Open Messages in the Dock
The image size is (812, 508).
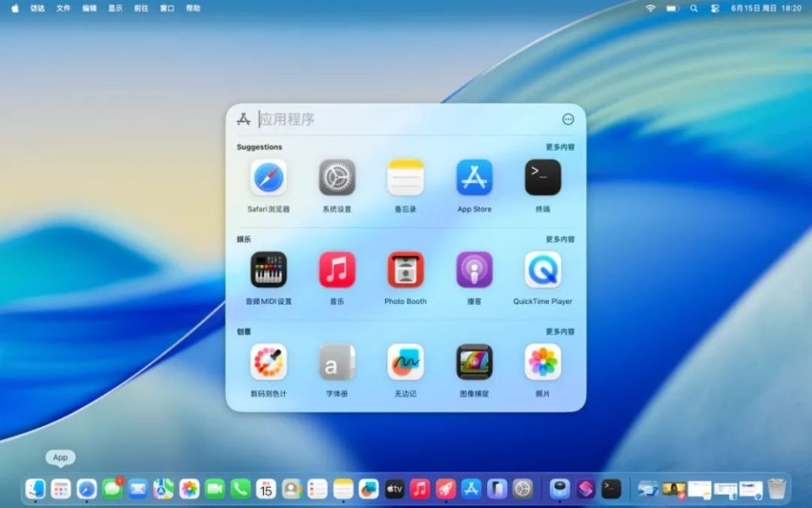(x=112, y=489)
